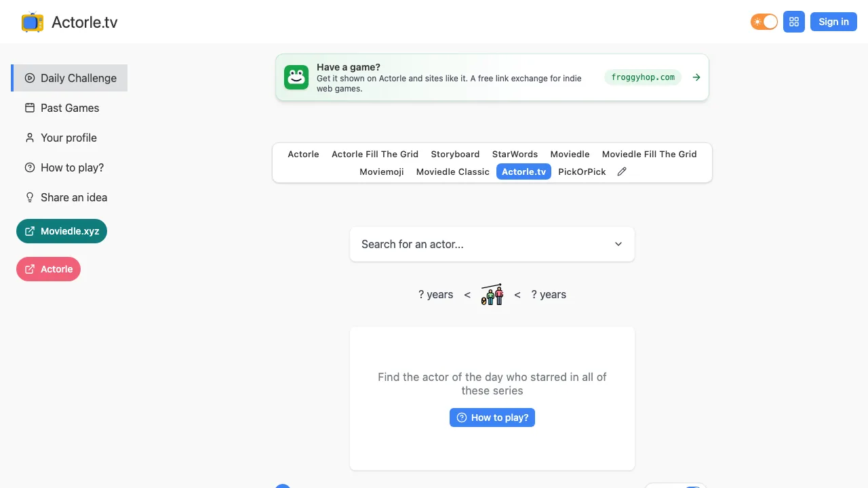Switch to the StarWords tab

[515, 154]
